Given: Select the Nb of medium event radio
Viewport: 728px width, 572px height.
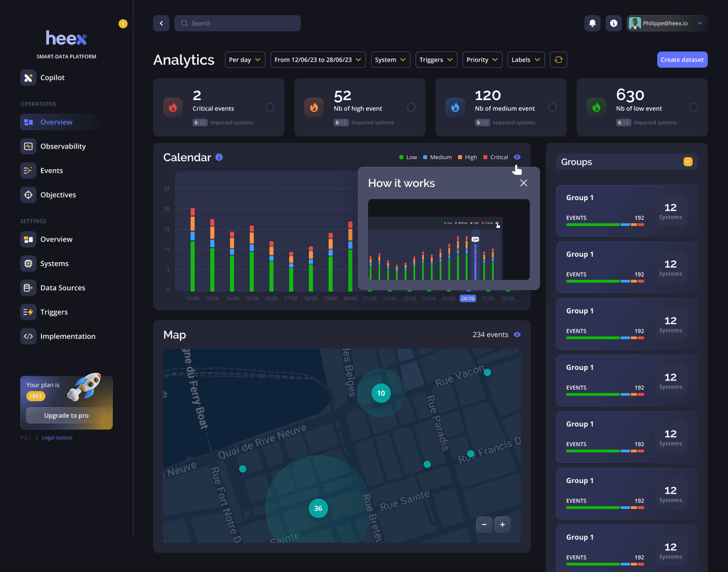Looking at the screenshot, I should [x=553, y=107].
